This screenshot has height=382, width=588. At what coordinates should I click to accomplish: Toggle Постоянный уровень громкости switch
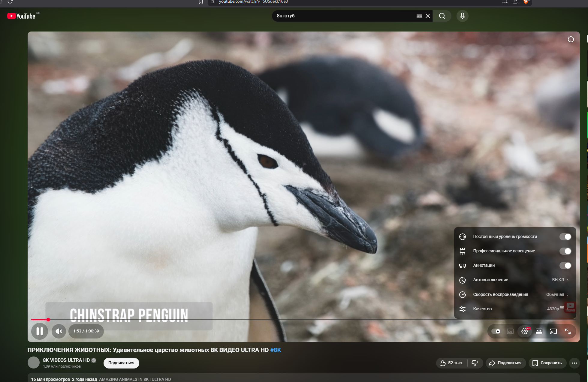pos(565,237)
